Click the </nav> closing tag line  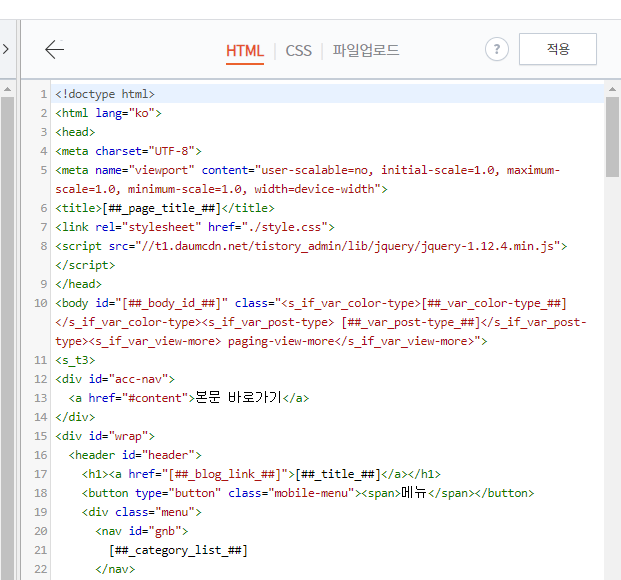pyautogui.click(x=115, y=569)
